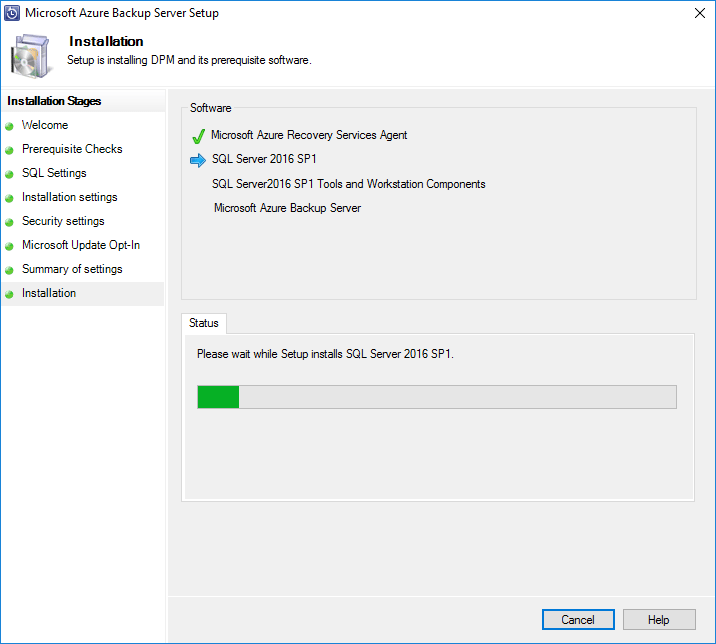Viewport: 716px width, 644px height.
Task: Click the green bullet beside SQL Settings
Action: (x=9, y=174)
